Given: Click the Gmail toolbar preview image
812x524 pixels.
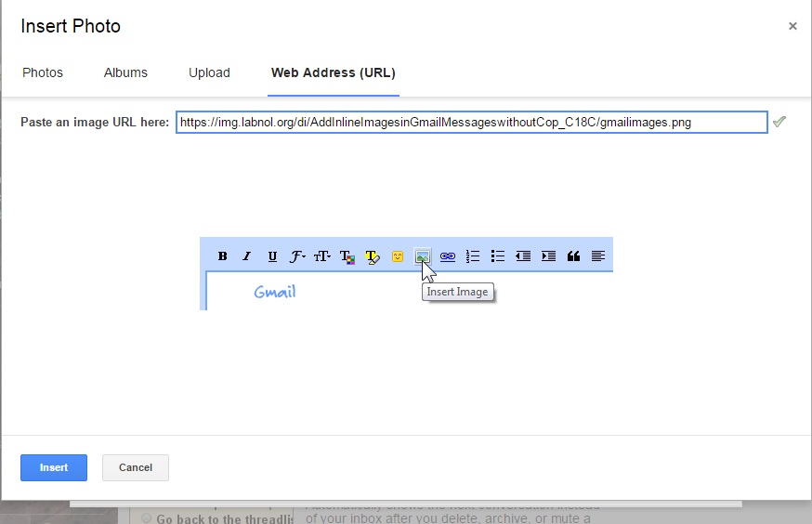Looking at the screenshot, I should [406, 273].
